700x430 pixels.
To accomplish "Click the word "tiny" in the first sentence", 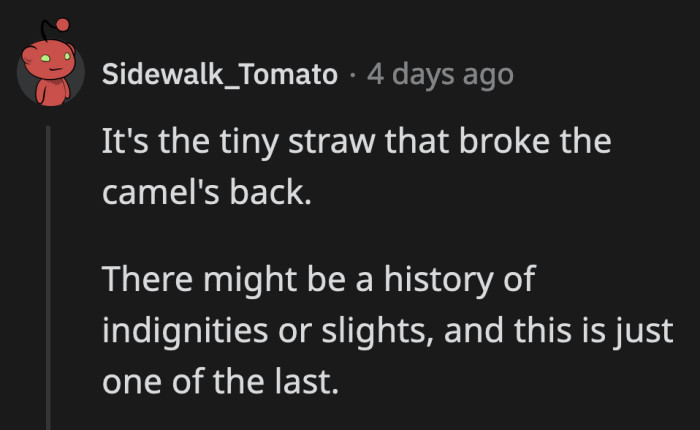I will pos(249,143).
